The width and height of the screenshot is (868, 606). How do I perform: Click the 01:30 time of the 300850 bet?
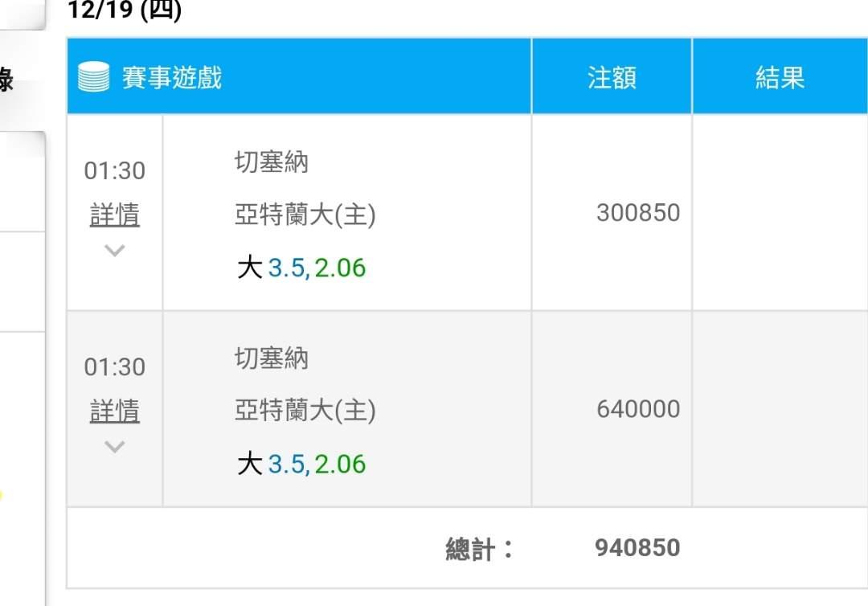115,170
